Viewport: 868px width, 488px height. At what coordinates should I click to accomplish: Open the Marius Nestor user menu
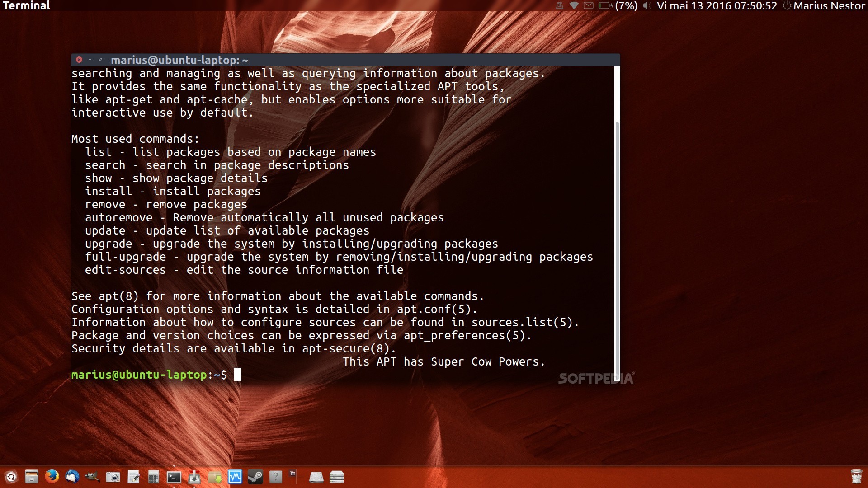(829, 6)
